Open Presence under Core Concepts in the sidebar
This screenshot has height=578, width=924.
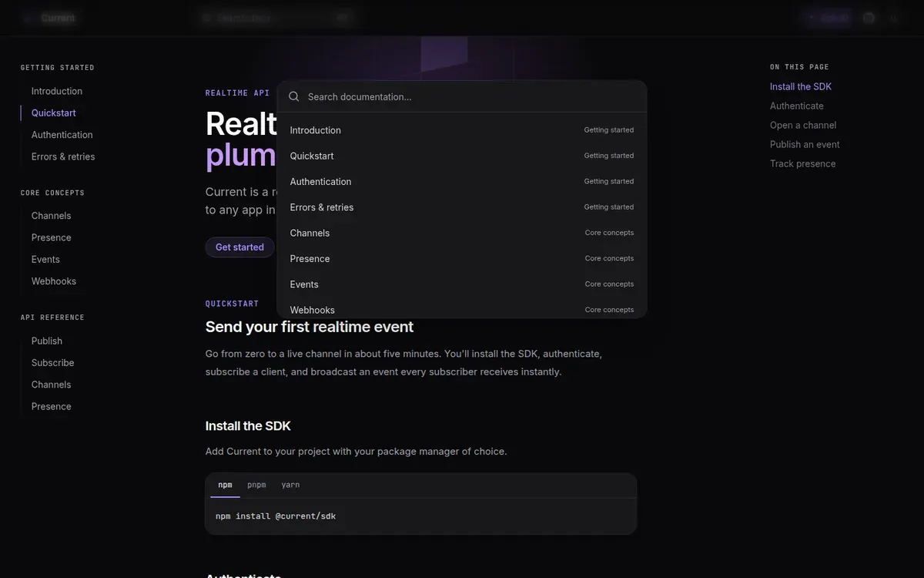coord(52,237)
